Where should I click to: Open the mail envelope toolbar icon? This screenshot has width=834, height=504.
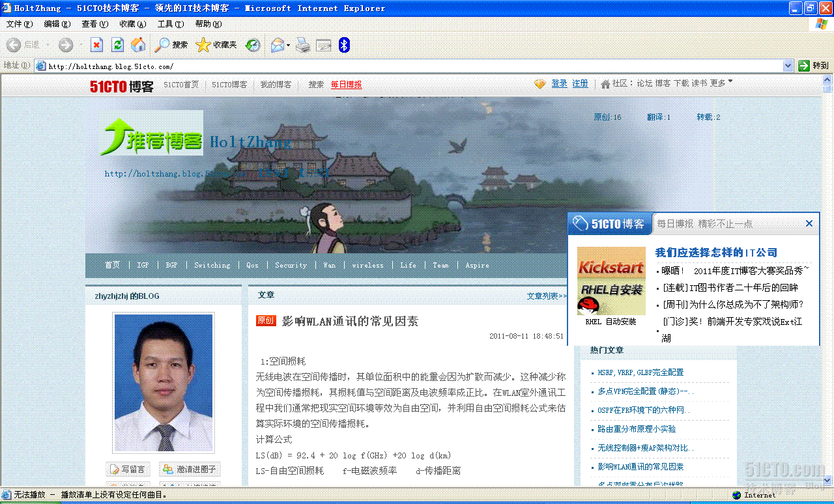pos(277,45)
